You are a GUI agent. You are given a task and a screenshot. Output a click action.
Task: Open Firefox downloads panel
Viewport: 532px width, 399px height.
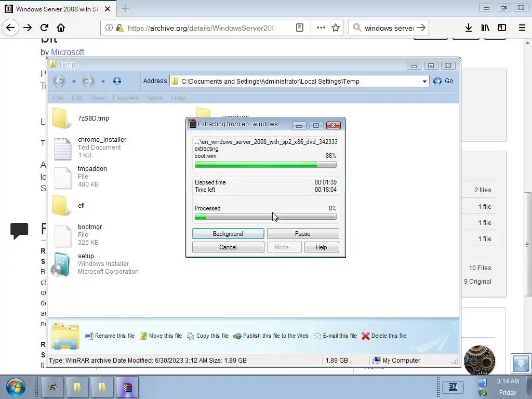click(x=468, y=28)
